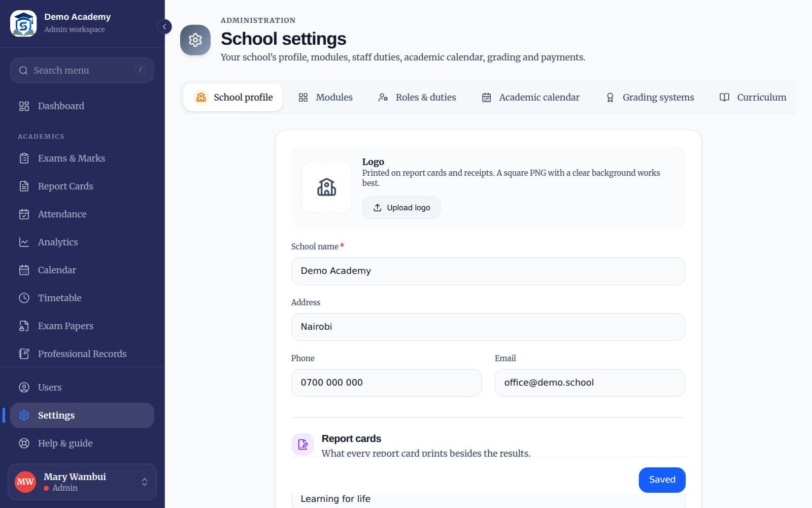Click the Learning for life text field
The width and height of the screenshot is (812, 508).
coord(488,500)
